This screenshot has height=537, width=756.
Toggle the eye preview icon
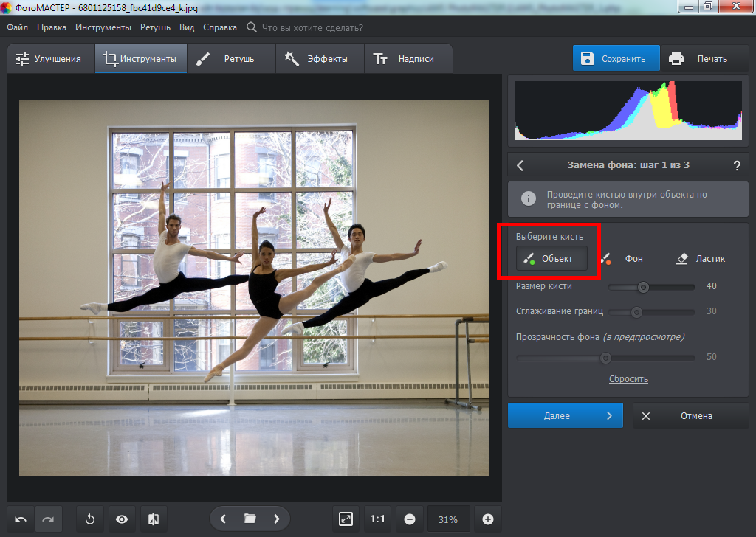pos(122,519)
